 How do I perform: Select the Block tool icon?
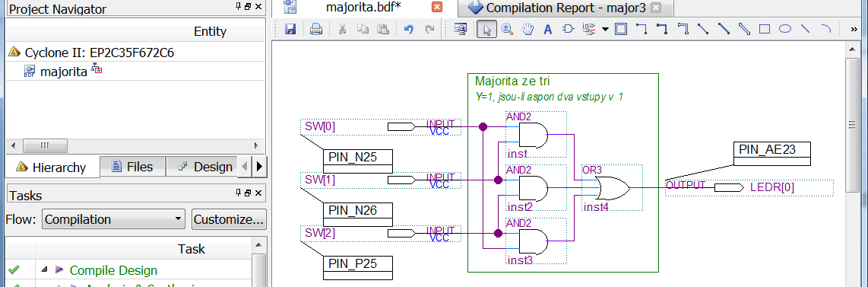coord(620,30)
